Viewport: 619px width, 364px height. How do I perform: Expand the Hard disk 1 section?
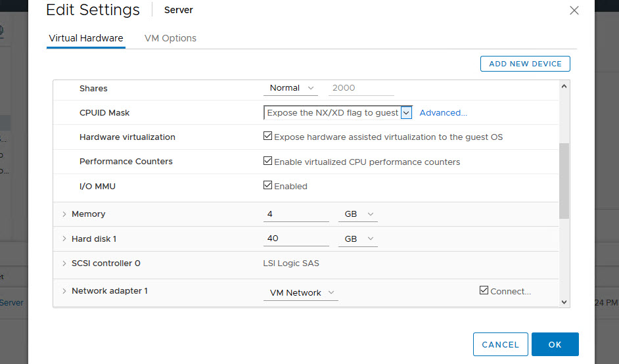[x=64, y=239]
